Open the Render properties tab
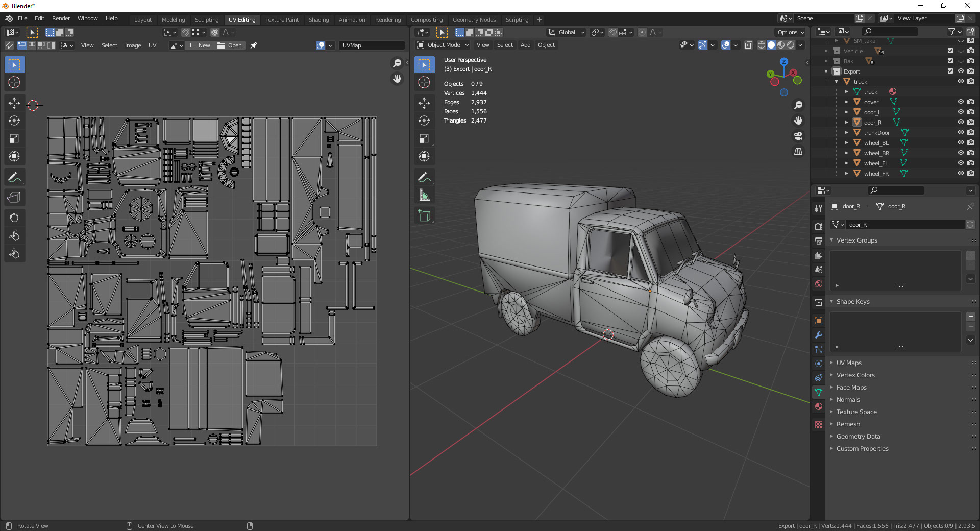The image size is (980, 531). click(819, 226)
